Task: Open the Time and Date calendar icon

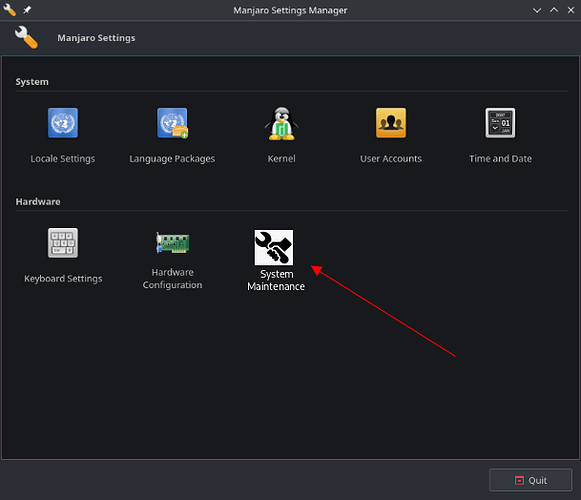Action: (x=500, y=123)
